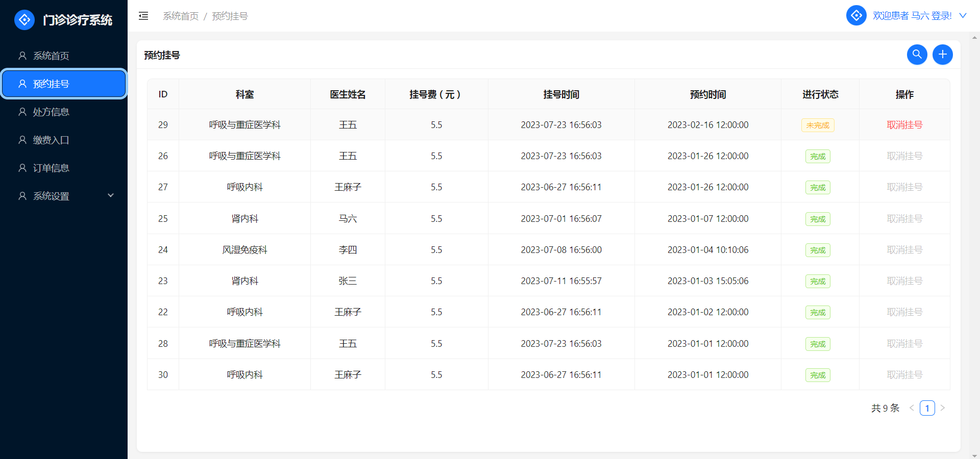Click the next page arrow in pagination

click(943, 408)
